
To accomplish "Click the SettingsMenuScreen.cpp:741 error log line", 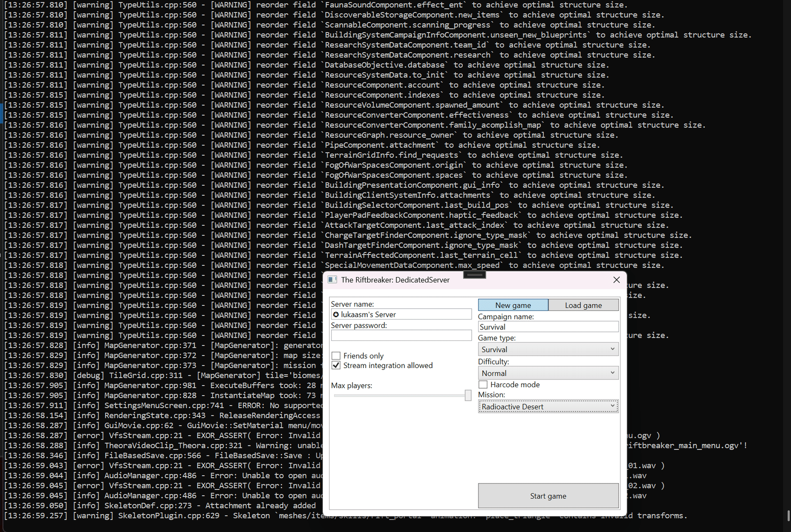I will (x=163, y=406).
